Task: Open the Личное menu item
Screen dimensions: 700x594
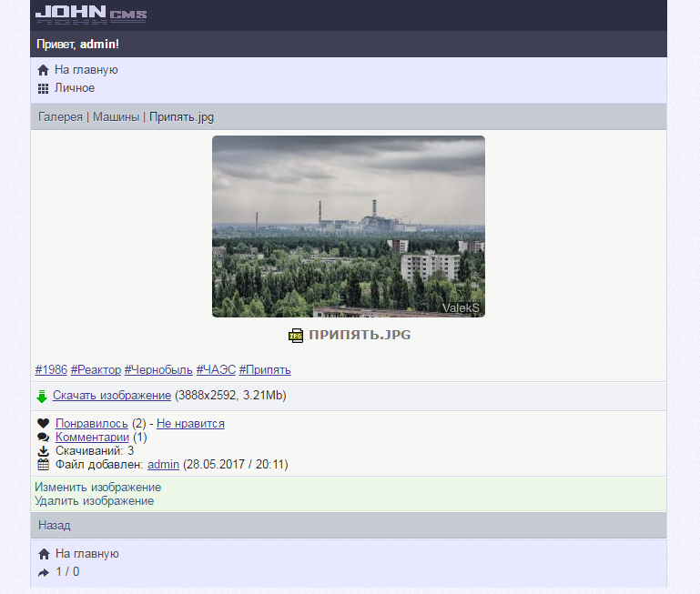Action: (x=75, y=88)
